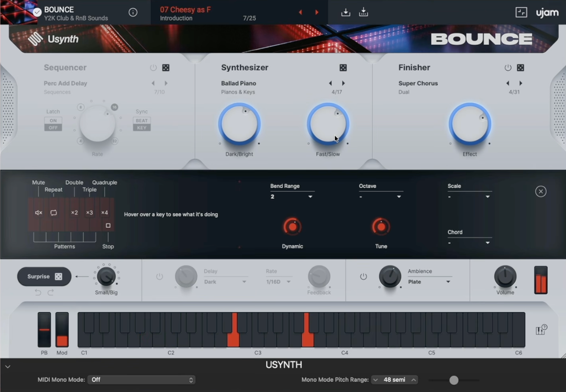Viewport: 566px width, 392px height.
Task: Toggle the Sequencer power button
Action: tap(153, 68)
